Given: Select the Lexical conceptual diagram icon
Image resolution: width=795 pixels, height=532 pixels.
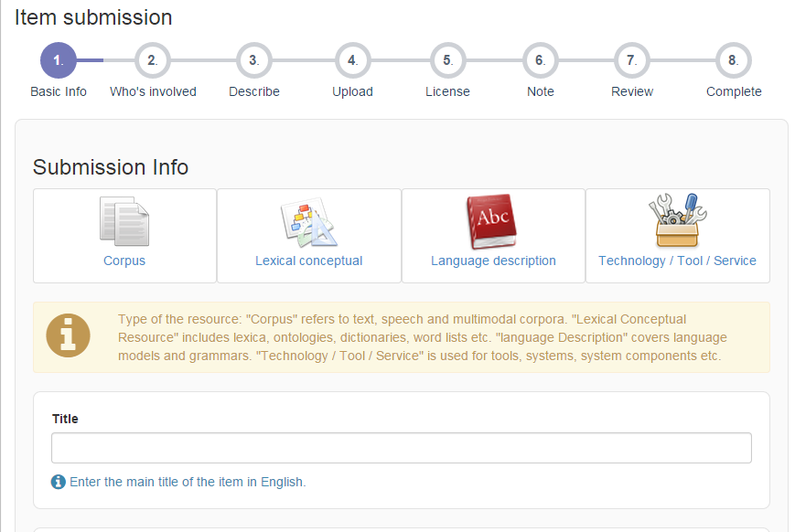Looking at the screenshot, I should coord(308,222).
